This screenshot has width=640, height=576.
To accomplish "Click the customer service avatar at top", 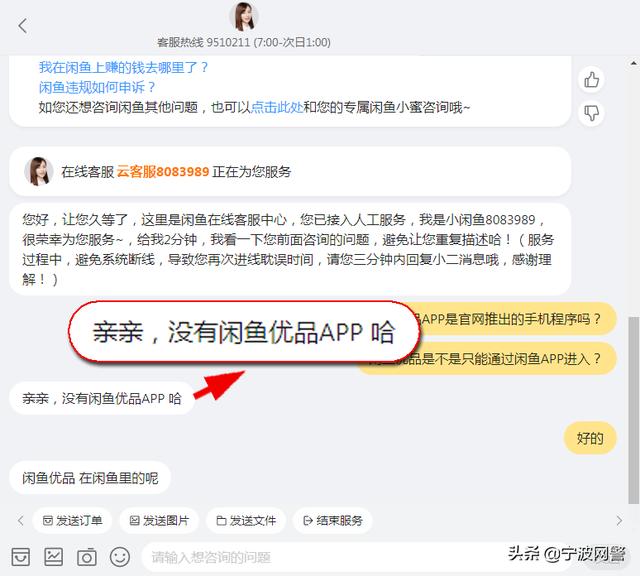I will pyautogui.click(x=244, y=17).
